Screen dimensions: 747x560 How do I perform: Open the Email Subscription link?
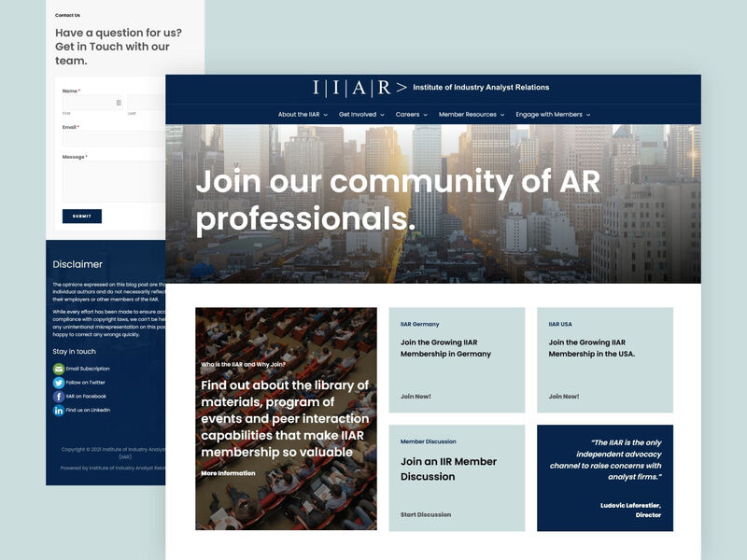click(x=88, y=369)
